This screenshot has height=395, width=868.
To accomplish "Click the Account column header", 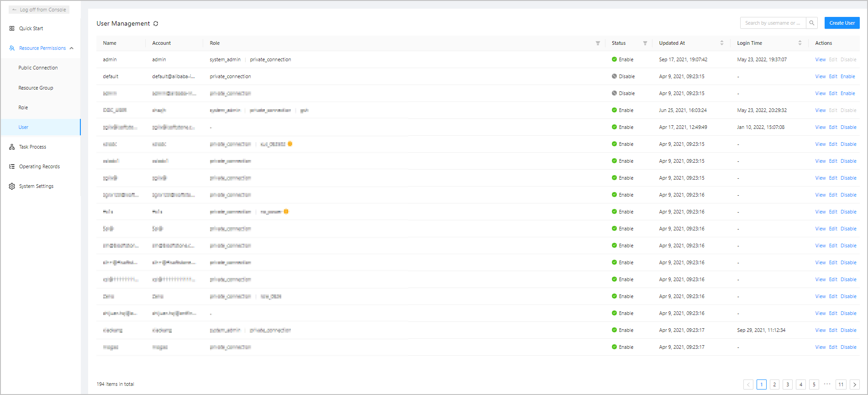I will (162, 43).
